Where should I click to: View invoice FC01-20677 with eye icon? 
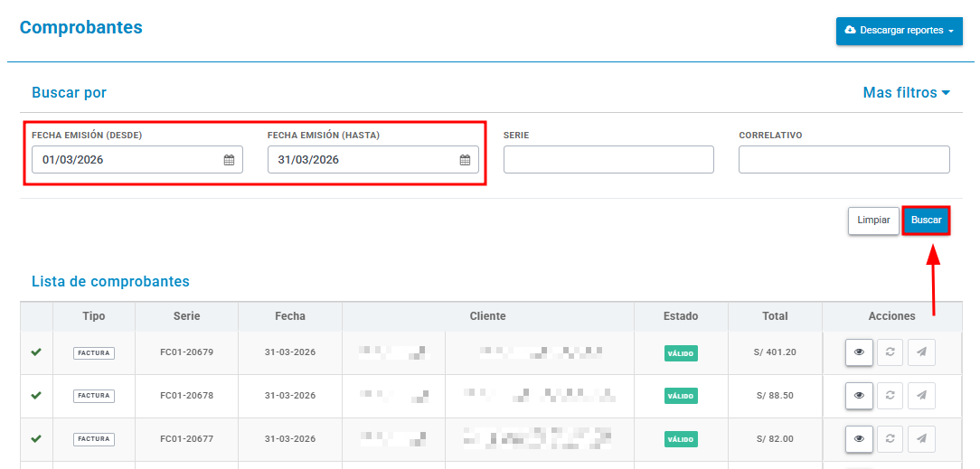859,438
